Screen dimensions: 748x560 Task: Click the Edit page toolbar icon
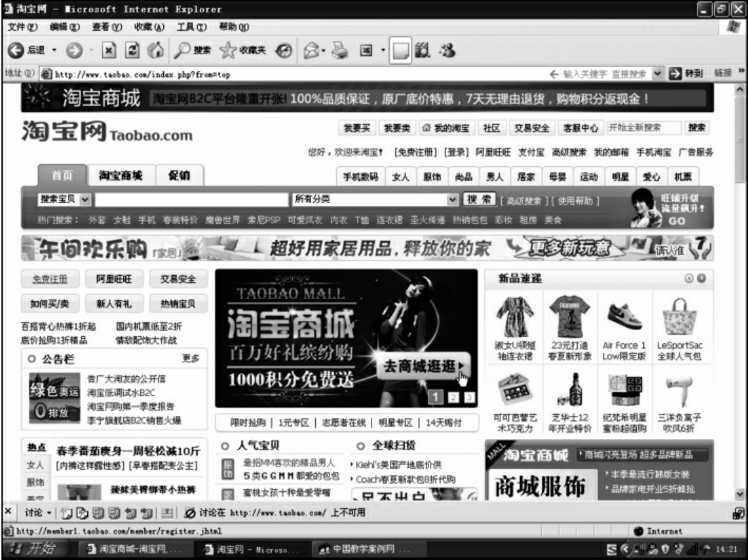(x=366, y=50)
